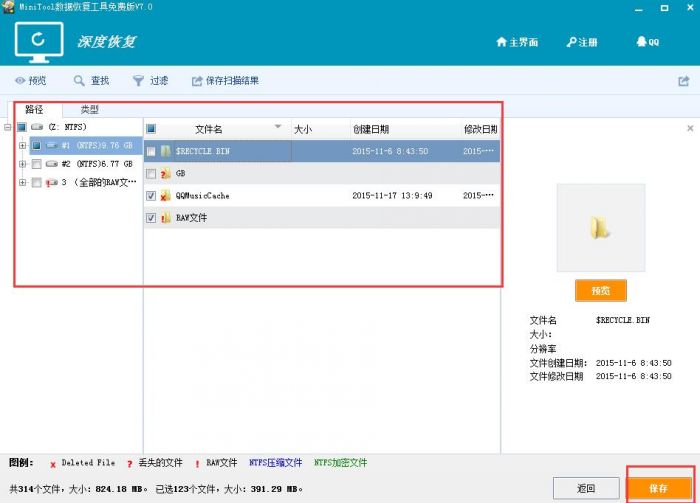The height and width of the screenshot is (503, 700).
Task: Click the orange 预览 button
Action: (600, 291)
